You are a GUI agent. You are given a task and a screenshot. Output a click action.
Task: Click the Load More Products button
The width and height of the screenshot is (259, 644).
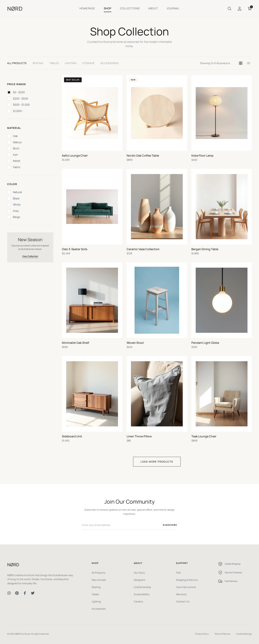[157, 461]
